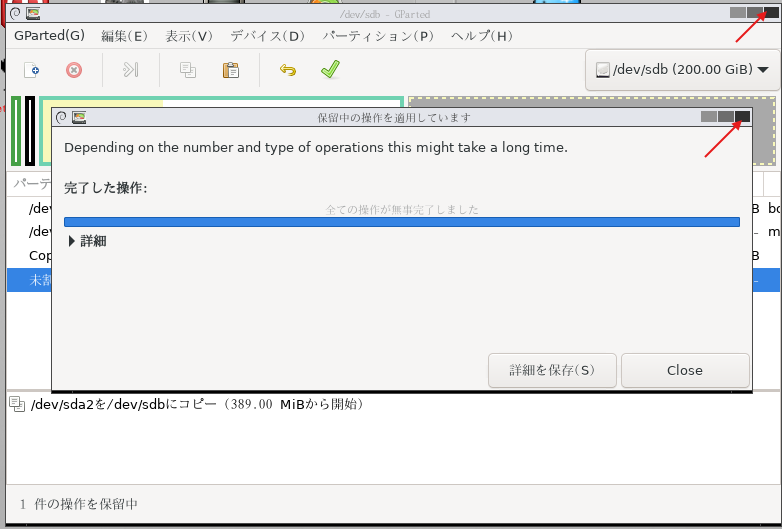
Task: Click the blue completed progress bar
Action: pyautogui.click(x=401, y=222)
